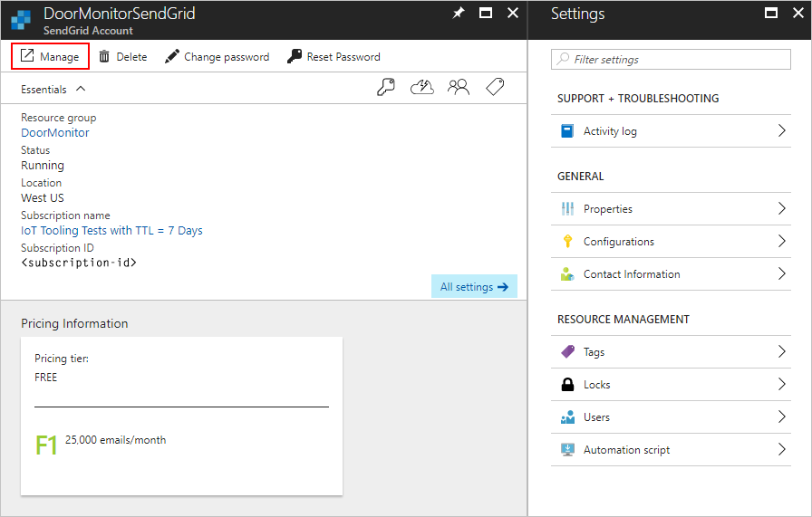Expand the Automation script chevron
The height and width of the screenshot is (517, 812).
(782, 450)
